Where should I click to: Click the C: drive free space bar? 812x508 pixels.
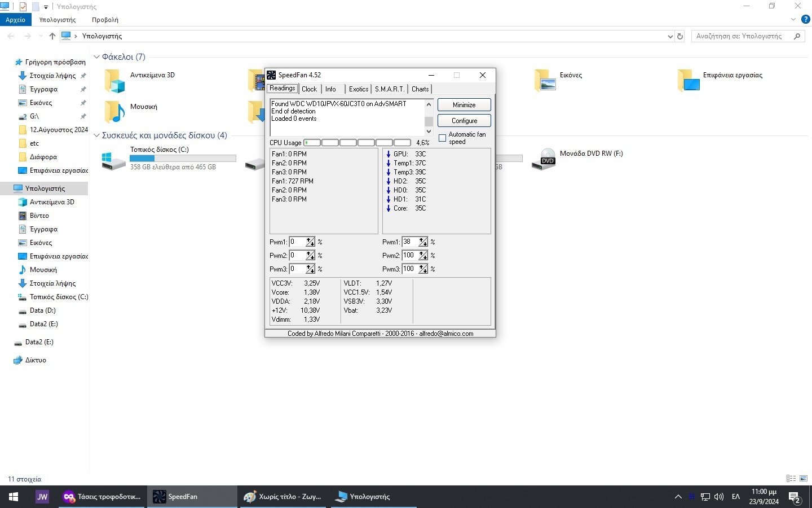[183, 159]
